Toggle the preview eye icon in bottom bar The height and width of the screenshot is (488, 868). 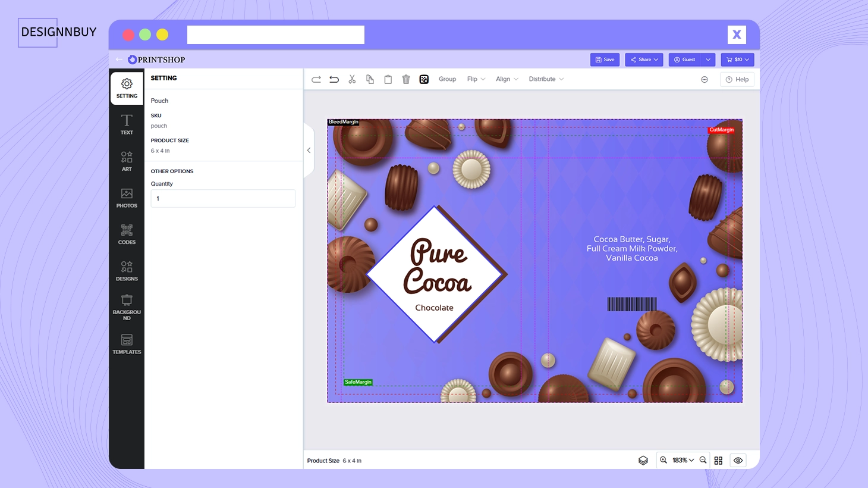738,459
